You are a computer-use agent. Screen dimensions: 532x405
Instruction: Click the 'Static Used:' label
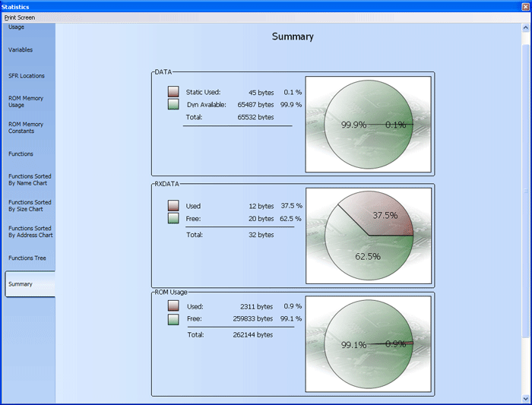tap(203, 92)
